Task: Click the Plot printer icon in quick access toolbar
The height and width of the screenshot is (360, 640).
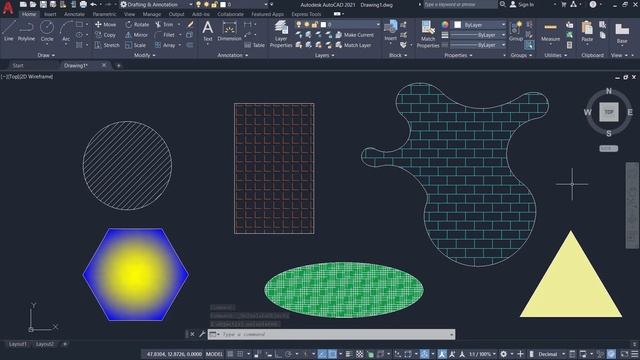Action: tap(83, 4)
